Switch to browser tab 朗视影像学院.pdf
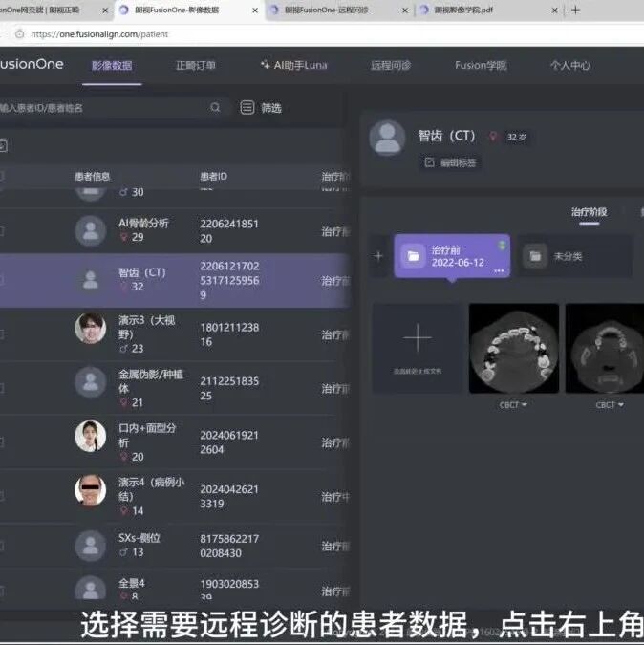This screenshot has width=644, height=645. (463, 10)
